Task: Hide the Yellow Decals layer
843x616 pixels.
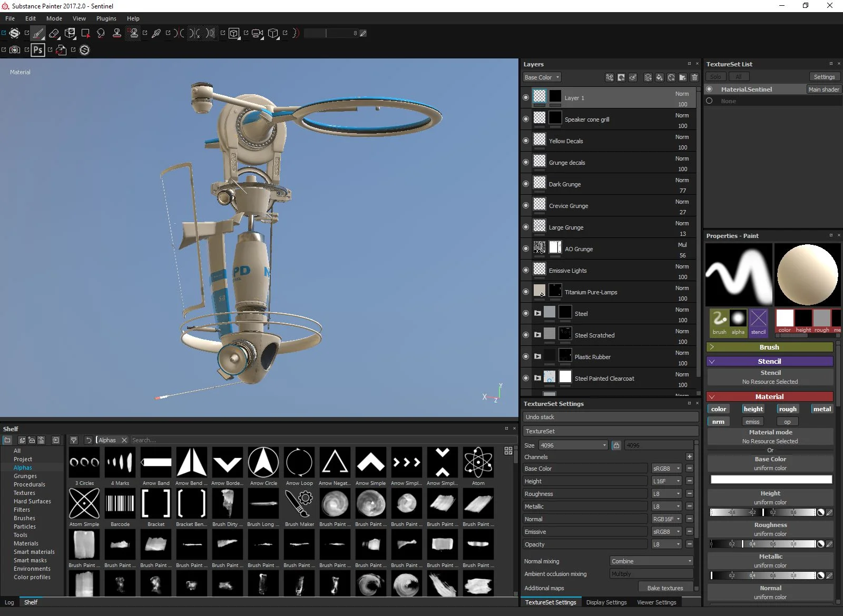Action: (526, 141)
